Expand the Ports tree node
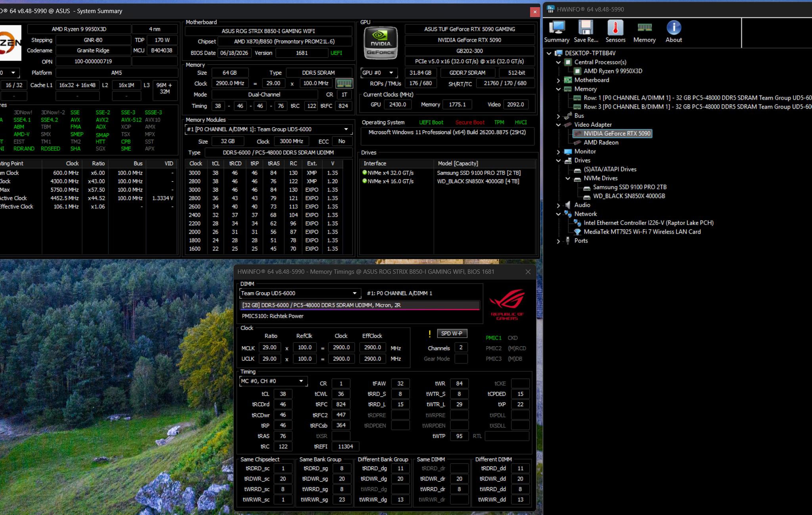 (559, 241)
